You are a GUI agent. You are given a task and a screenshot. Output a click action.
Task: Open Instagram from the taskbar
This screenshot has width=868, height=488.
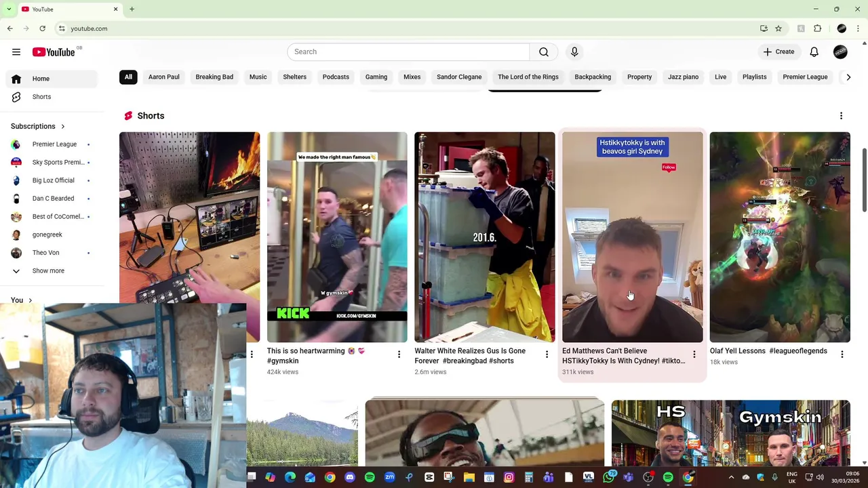(x=509, y=477)
